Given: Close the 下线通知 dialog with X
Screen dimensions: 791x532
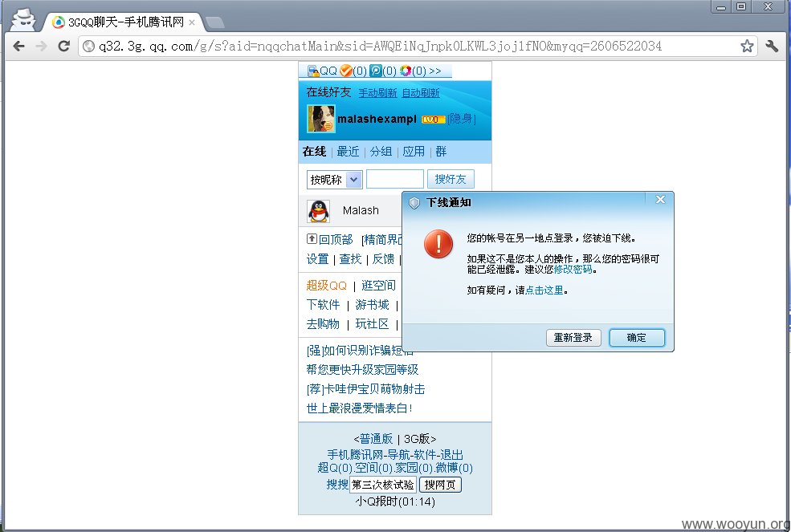Looking at the screenshot, I should point(660,200).
